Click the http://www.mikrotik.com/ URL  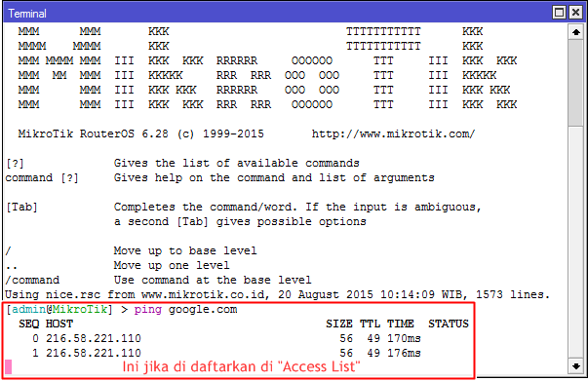[393, 133]
